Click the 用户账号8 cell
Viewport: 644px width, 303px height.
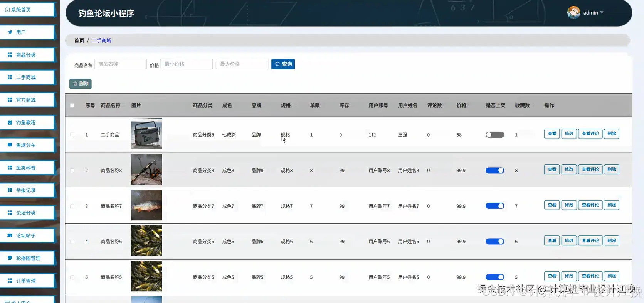click(x=379, y=170)
